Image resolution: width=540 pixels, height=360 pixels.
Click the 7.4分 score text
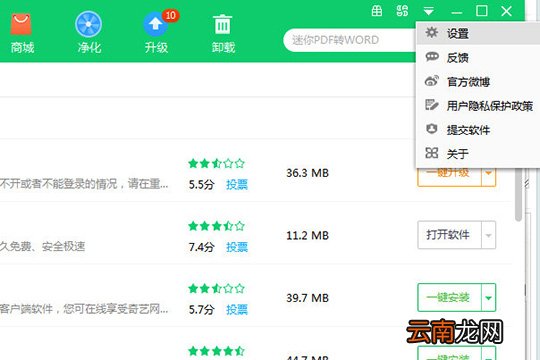pos(201,247)
